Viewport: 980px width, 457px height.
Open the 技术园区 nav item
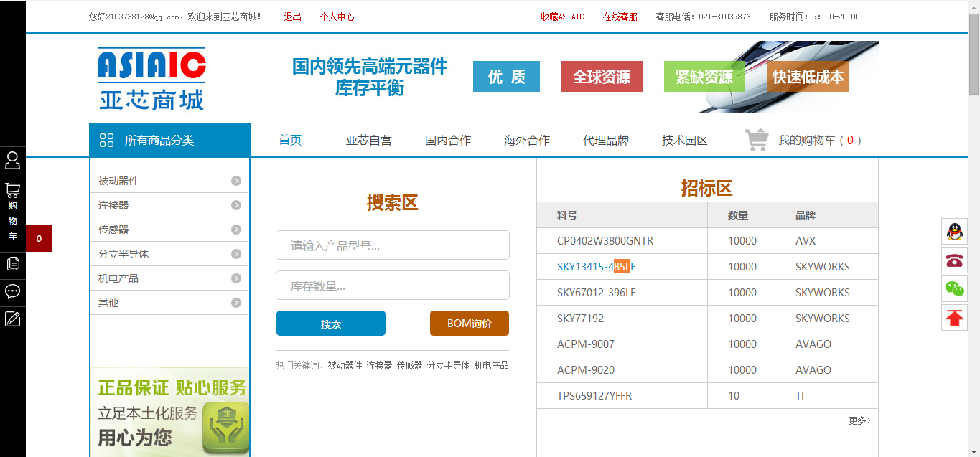pyautogui.click(x=685, y=140)
